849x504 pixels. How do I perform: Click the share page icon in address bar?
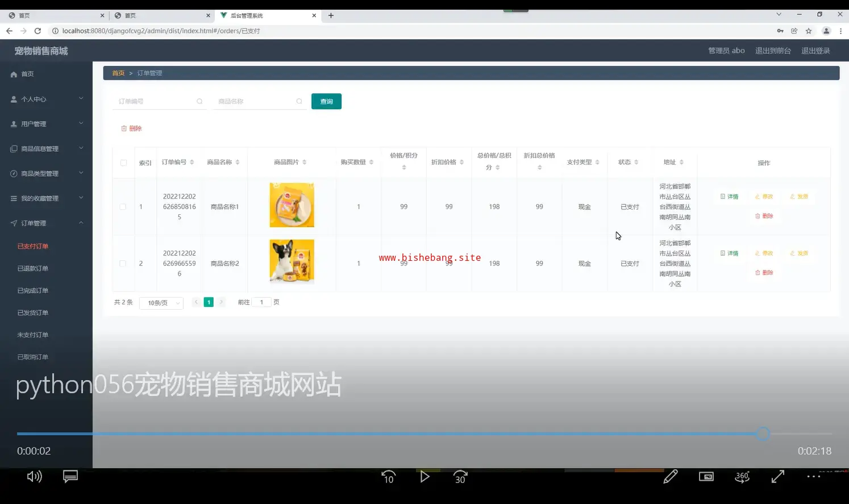click(794, 31)
